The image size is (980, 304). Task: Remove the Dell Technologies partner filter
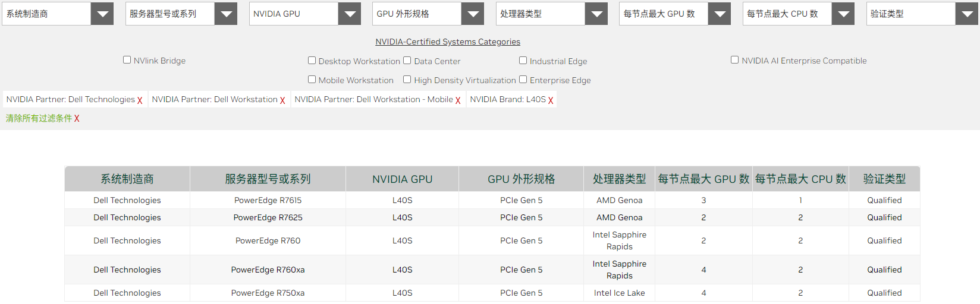click(x=140, y=100)
